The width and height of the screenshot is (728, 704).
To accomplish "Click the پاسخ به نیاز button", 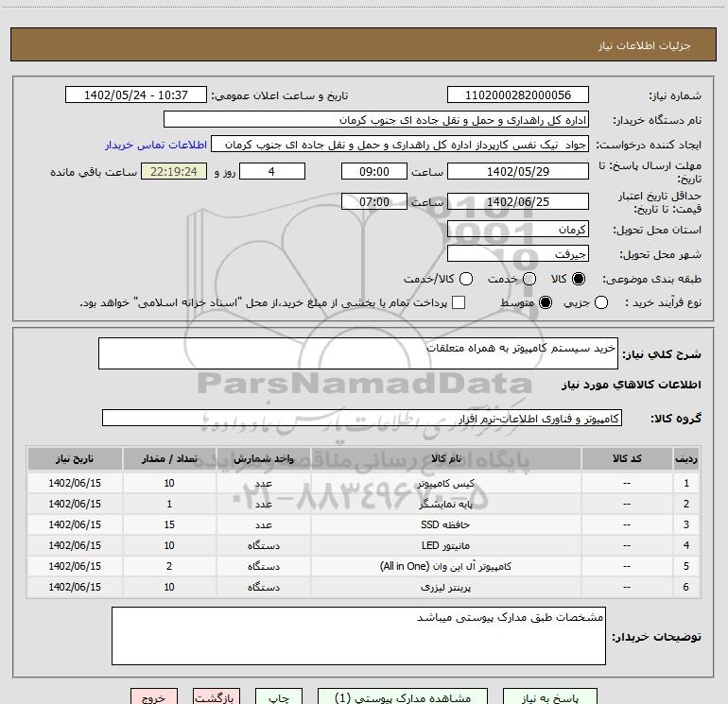I will point(549,697).
